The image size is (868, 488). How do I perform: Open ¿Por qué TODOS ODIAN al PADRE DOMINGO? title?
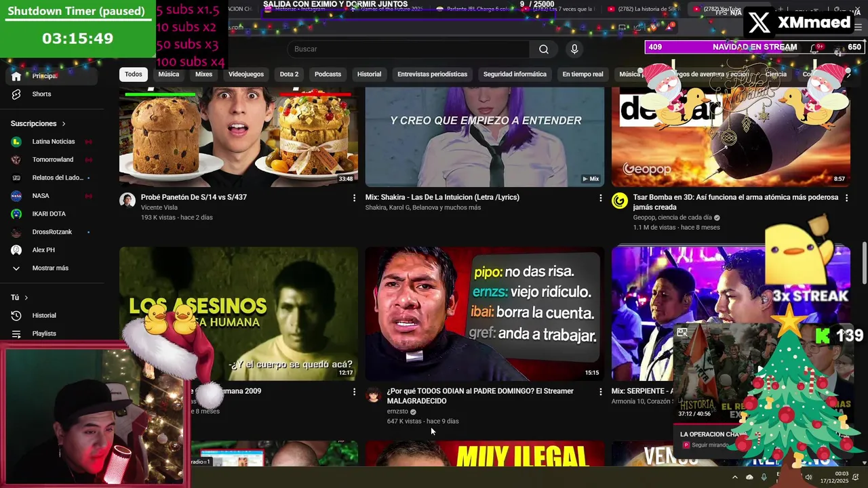(480, 396)
